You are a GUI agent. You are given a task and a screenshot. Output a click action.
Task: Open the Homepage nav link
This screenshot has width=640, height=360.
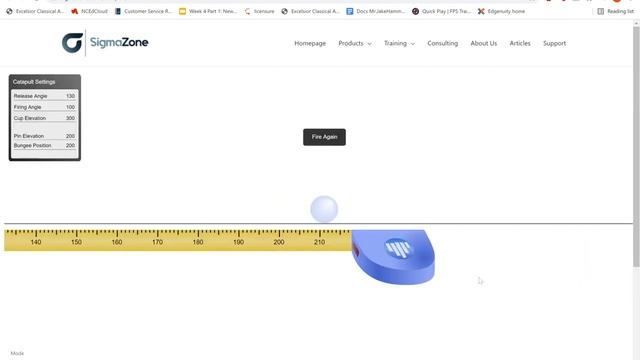click(310, 43)
